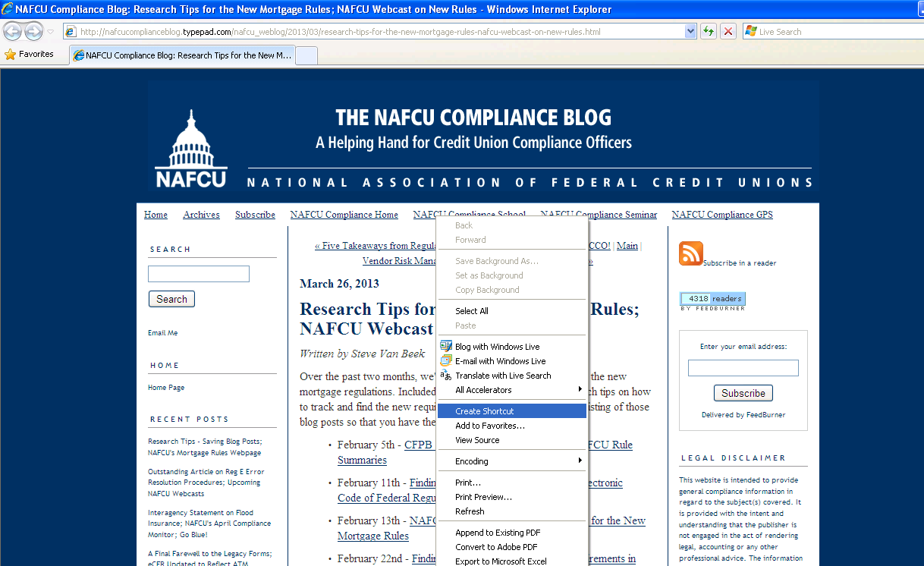Click the E-mail with Windows Live icon

[x=446, y=361]
